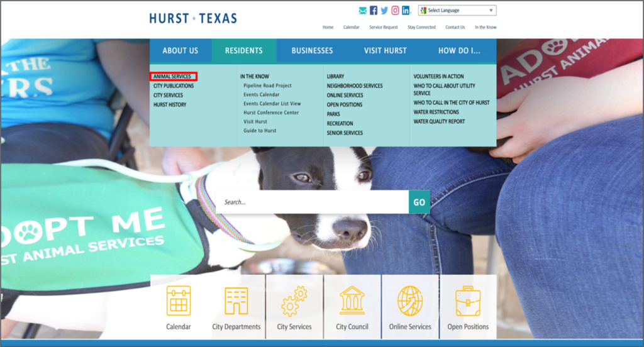644x347 pixels.
Task: Select Who to Call in the City of Hurst
Action: pos(452,102)
